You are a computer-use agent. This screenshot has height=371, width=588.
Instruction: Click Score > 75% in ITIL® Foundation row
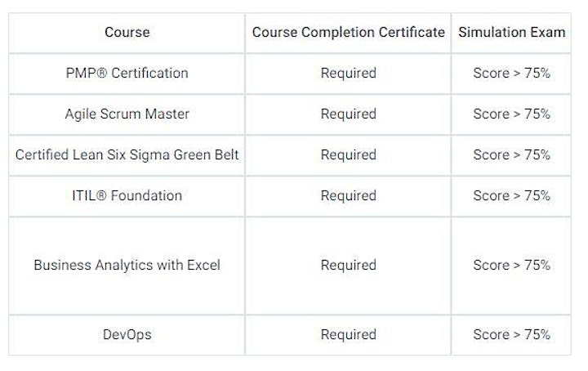511,195
